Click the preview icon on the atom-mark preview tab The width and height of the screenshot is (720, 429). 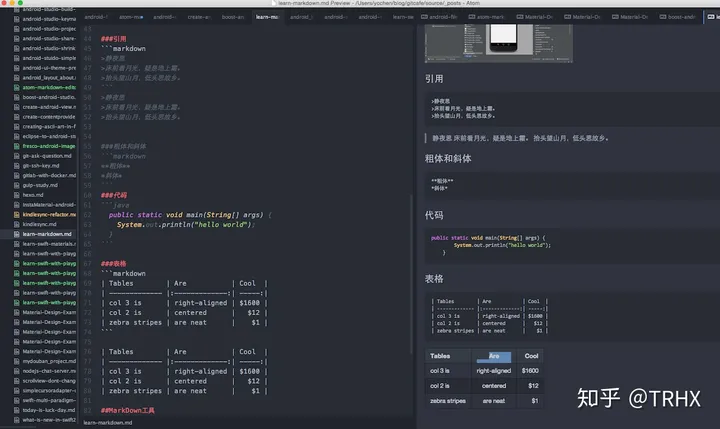click(472, 17)
